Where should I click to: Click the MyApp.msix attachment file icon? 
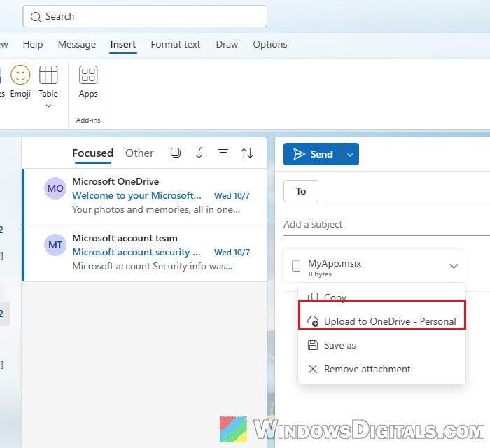296,266
